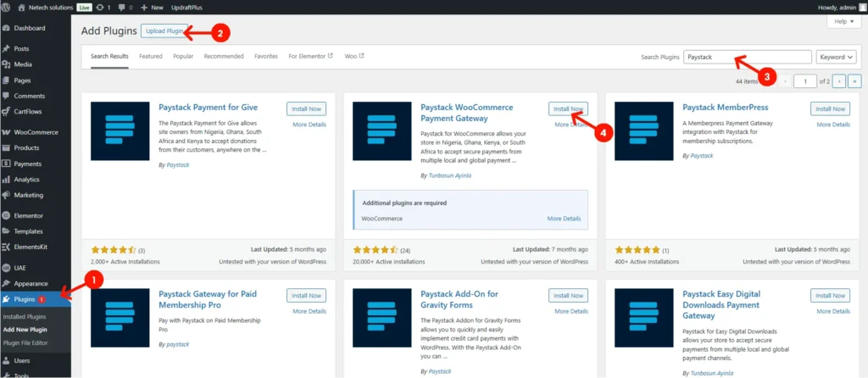This screenshot has height=378, width=868.
Task: Install Paystack MemberPress plugin
Action: (831, 109)
